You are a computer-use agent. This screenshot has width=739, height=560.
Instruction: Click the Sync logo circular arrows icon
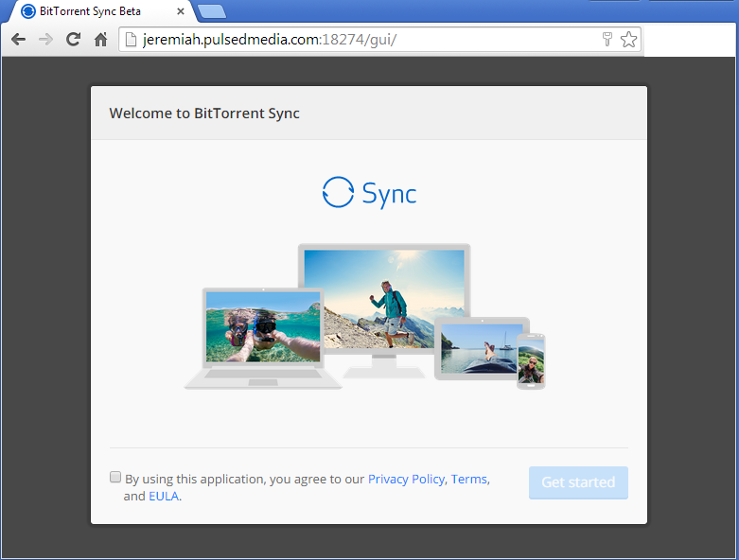click(338, 192)
